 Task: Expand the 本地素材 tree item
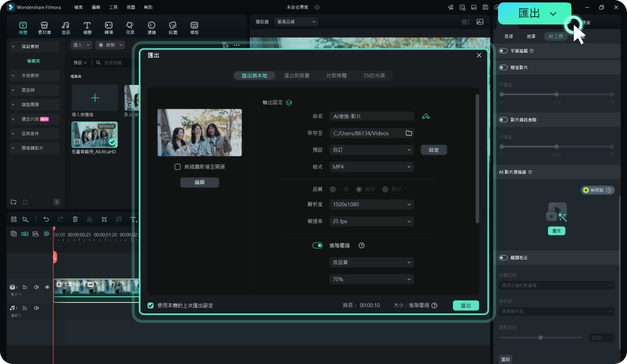coord(34,76)
